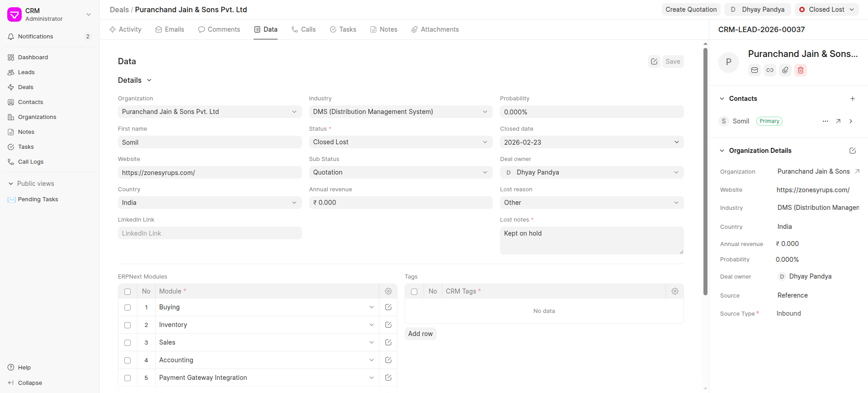The height and width of the screenshot is (393, 868).
Task: Open the Lost reason dropdown
Action: [x=591, y=203]
